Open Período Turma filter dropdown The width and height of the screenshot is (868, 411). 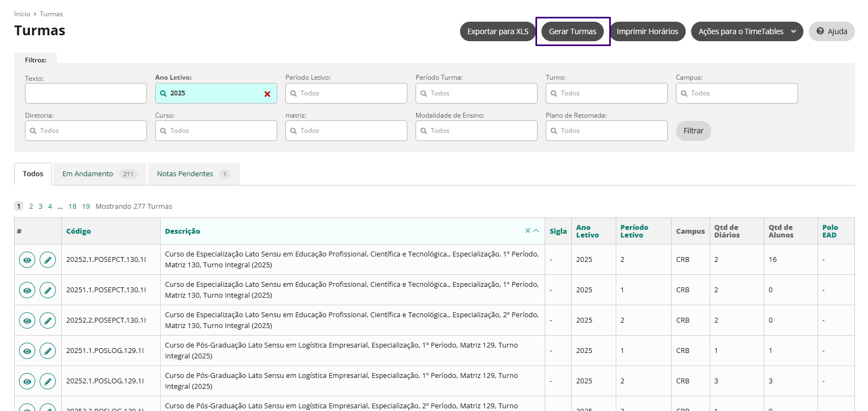pos(476,93)
